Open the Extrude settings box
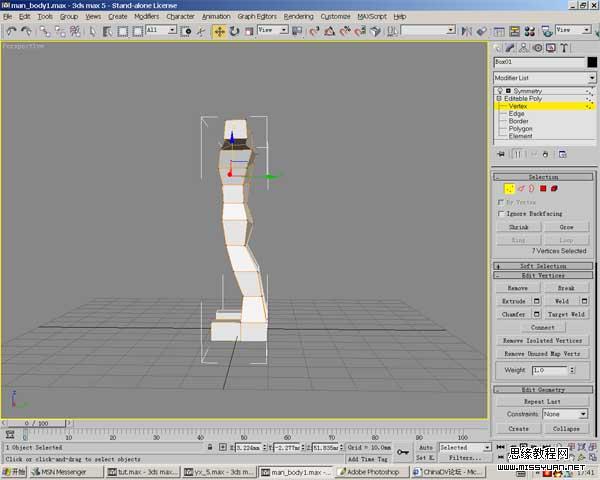The width and height of the screenshot is (600, 480). 536,301
